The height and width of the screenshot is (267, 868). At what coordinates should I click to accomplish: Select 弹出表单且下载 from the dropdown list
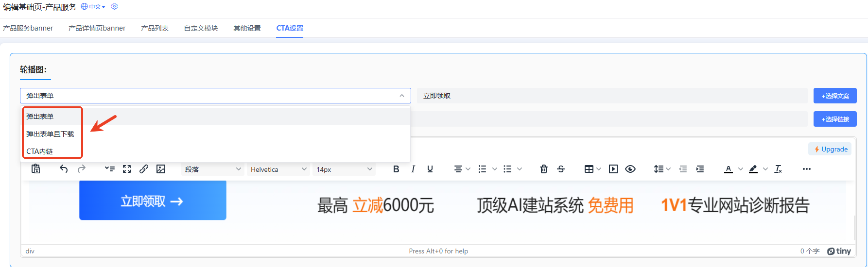tap(51, 134)
